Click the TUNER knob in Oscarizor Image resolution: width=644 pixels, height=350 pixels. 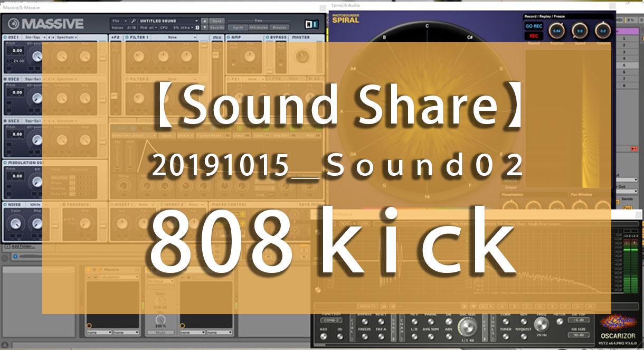(x=506, y=337)
